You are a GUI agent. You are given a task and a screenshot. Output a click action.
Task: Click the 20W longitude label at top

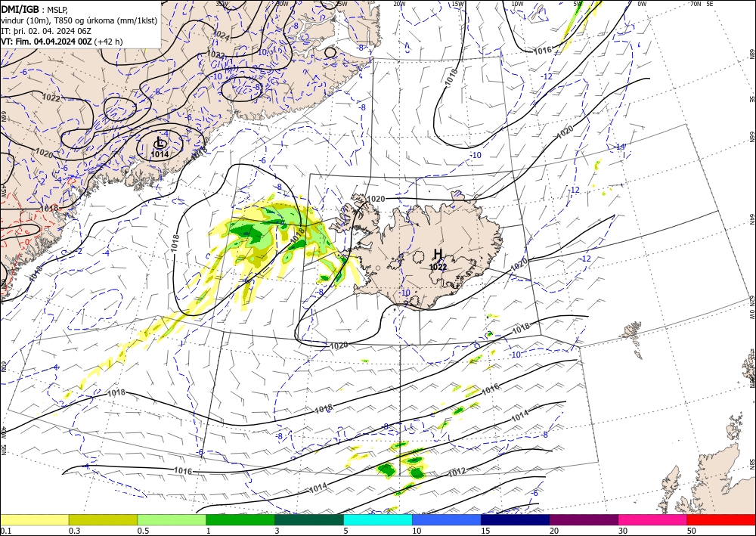point(398,4)
